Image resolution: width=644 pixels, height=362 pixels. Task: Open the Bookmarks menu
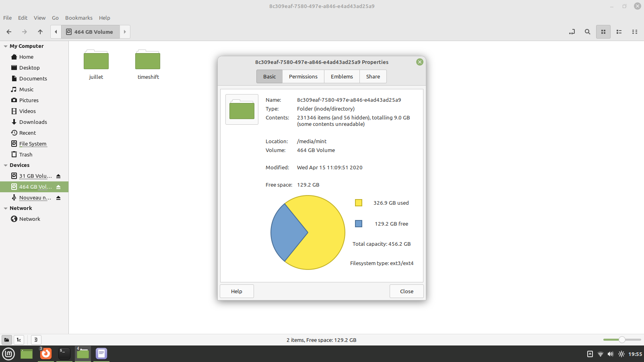click(x=78, y=18)
